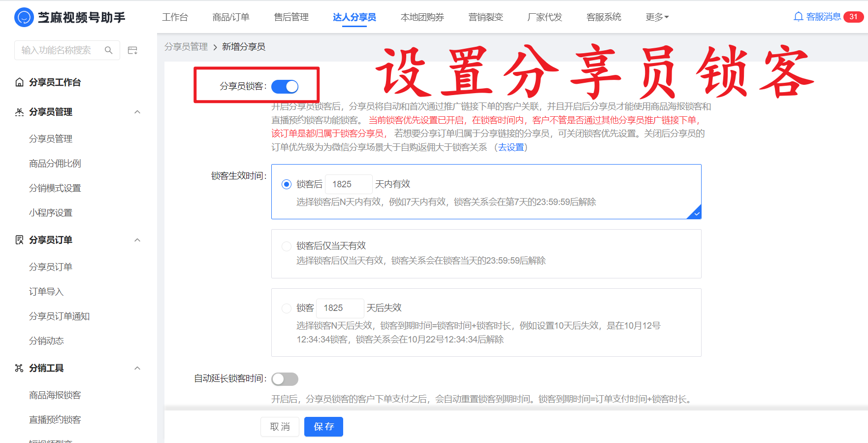
Task: Toggle the 自动延长锁客时间 switch
Action: point(285,379)
